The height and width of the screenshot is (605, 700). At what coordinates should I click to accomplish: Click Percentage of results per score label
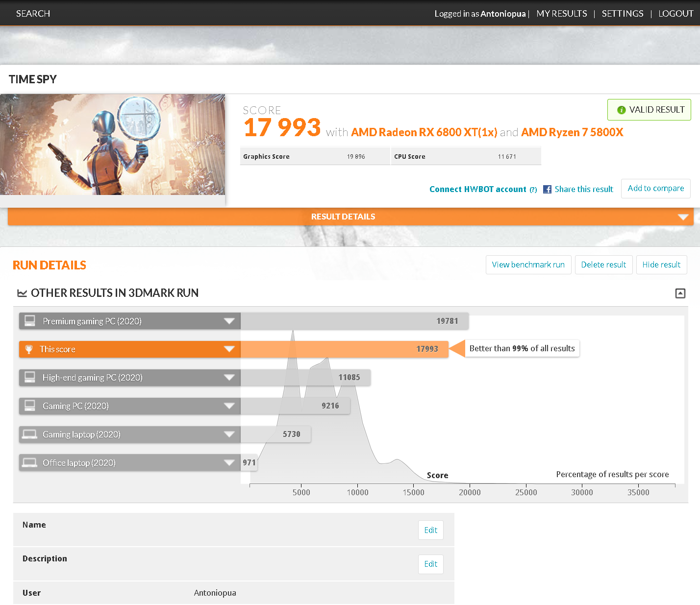tap(612, 475)
